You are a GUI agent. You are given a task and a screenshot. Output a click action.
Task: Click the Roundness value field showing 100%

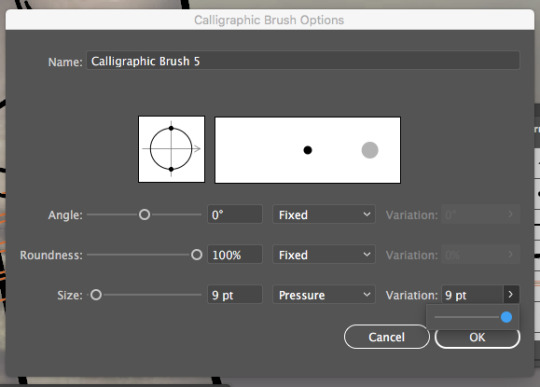coord(235,255)
